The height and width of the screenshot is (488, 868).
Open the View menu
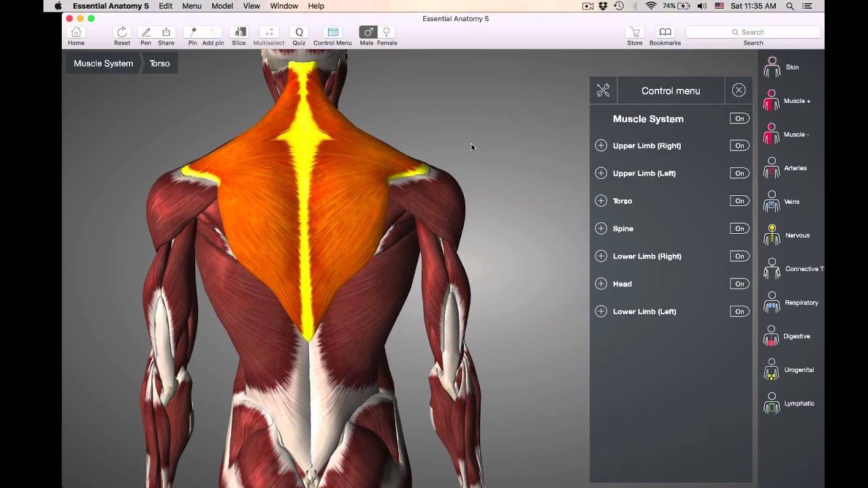252,6
